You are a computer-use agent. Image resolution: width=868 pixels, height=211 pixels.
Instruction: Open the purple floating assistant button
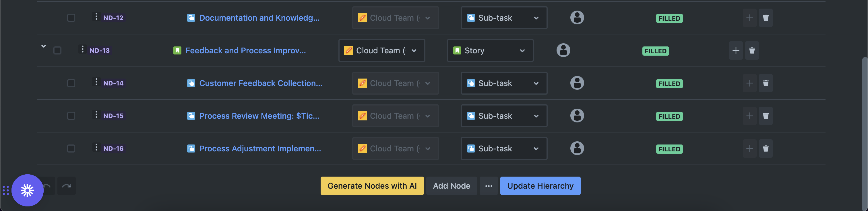27,190
